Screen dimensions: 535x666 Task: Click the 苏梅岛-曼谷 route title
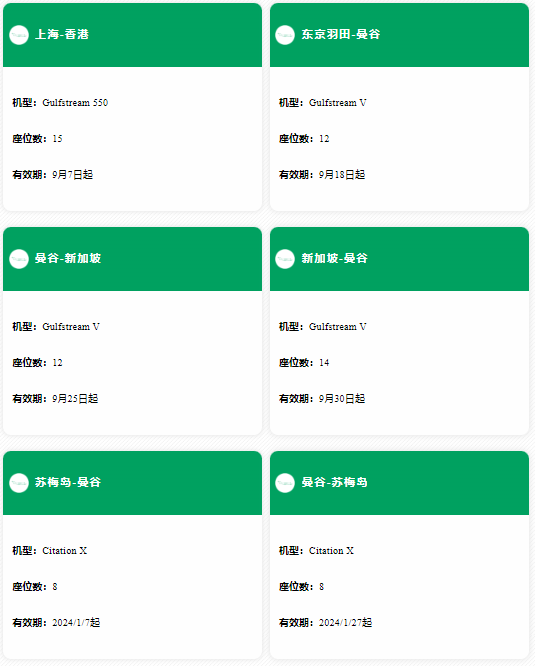tap(68, 482)
